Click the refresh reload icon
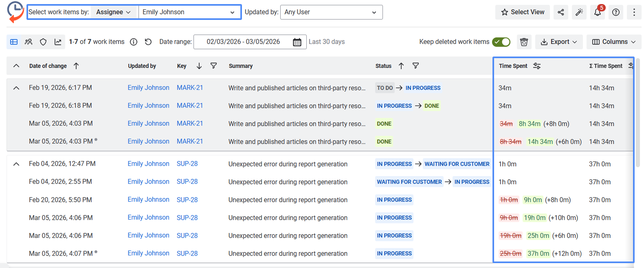644x268 pixels. pyautogui.click(x=148, y=42)
